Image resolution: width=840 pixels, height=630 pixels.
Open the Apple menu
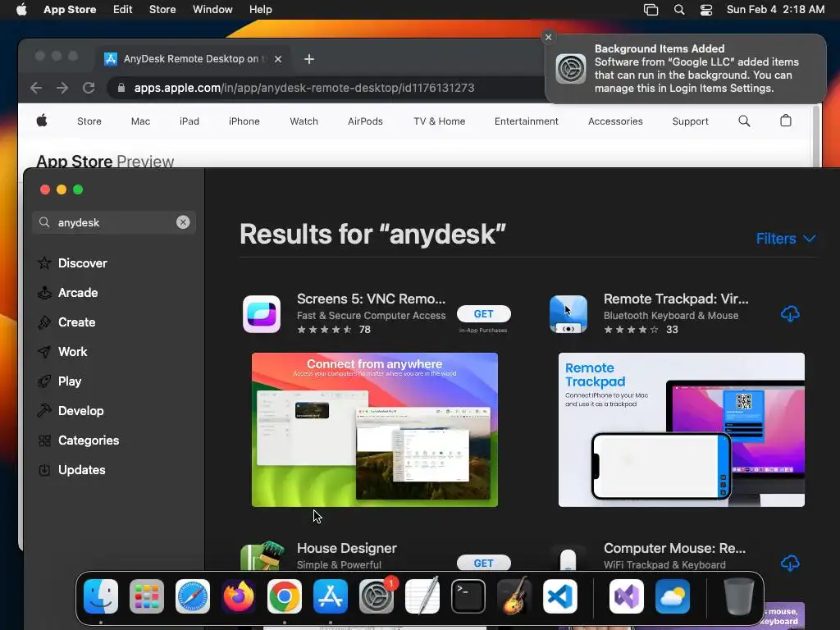21,10
